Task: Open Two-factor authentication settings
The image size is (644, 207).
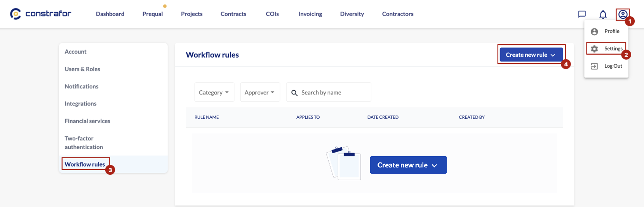Action: point(84,143)
